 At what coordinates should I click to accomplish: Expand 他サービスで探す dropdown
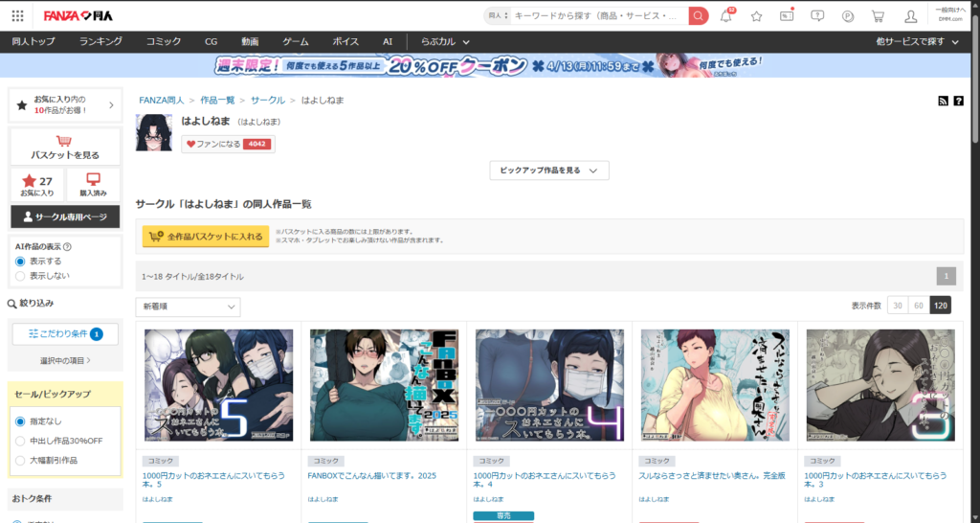(917, 42)
